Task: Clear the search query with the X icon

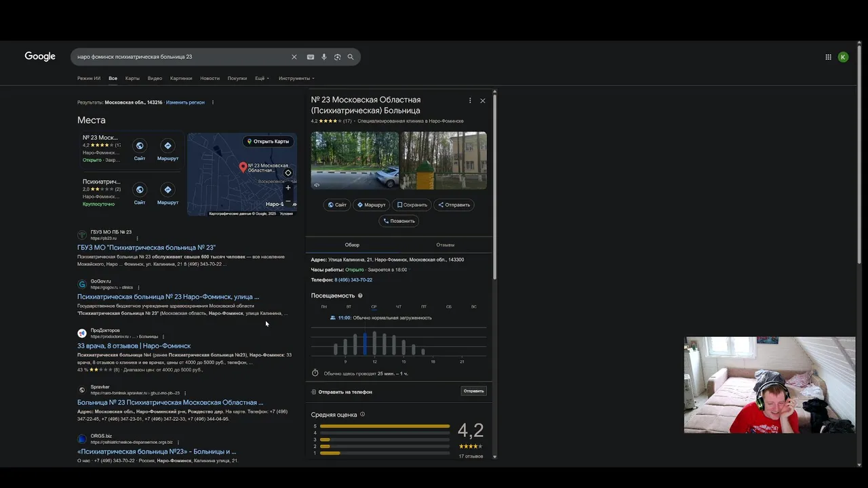Action: (294, 57)
